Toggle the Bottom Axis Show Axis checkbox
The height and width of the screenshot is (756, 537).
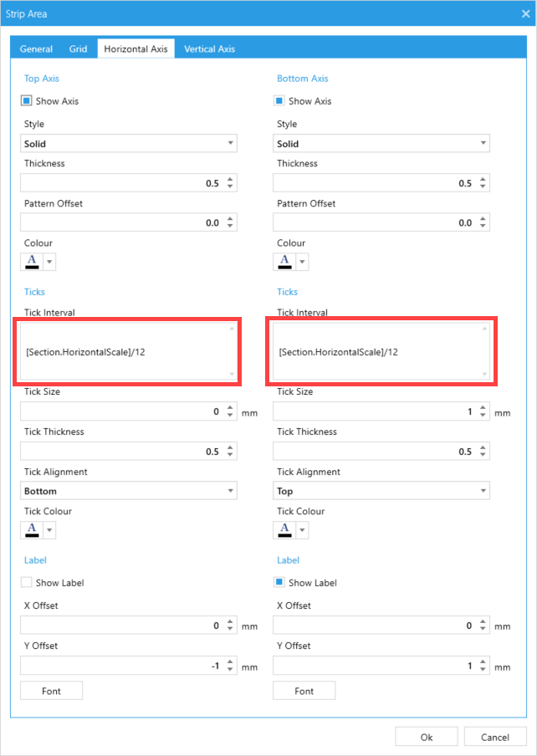point(279,100)
